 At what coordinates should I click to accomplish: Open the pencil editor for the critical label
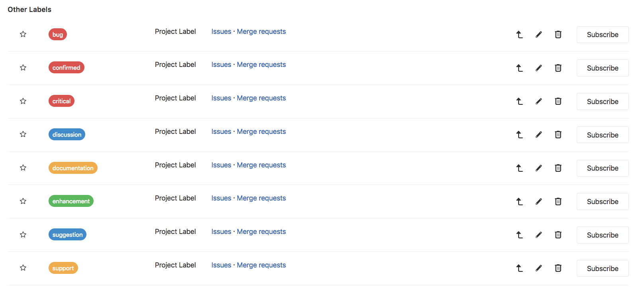538,101
